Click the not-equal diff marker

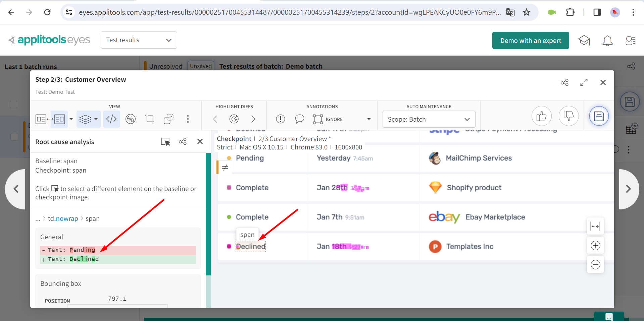pyautogui.click(x=225, y=167)
